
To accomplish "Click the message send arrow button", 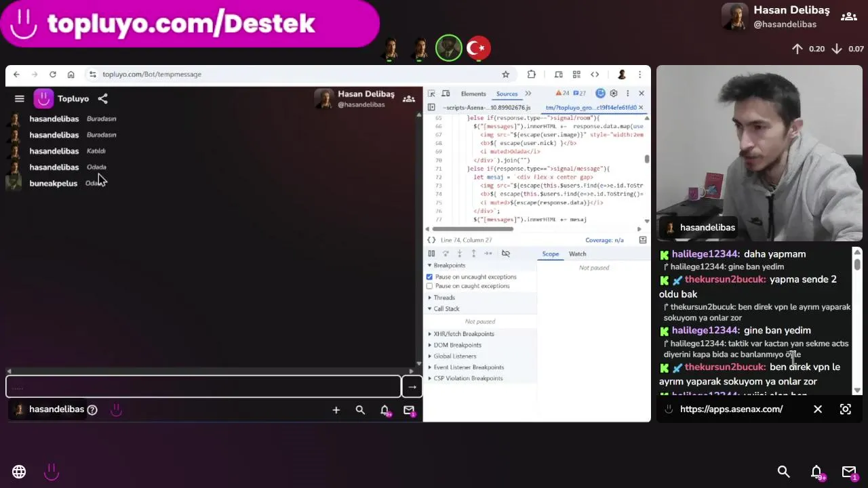I will (412, 387).
